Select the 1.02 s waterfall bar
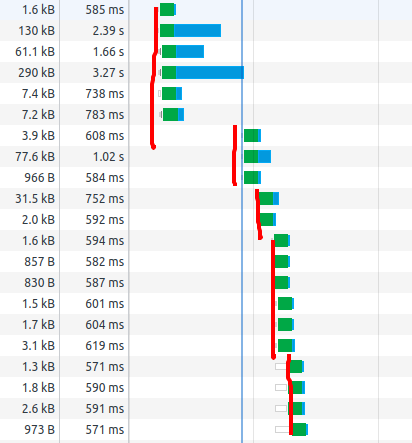412x443 pixels. [257, 157]
